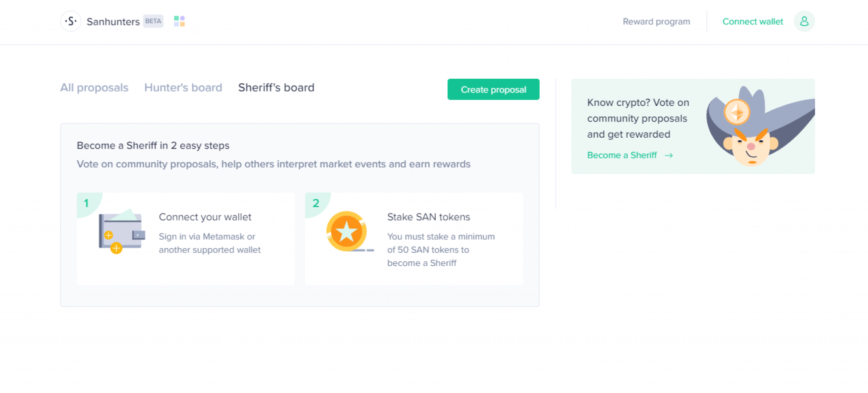
Task: Click the Sanhunters brand name
Action: coord(113,22)
